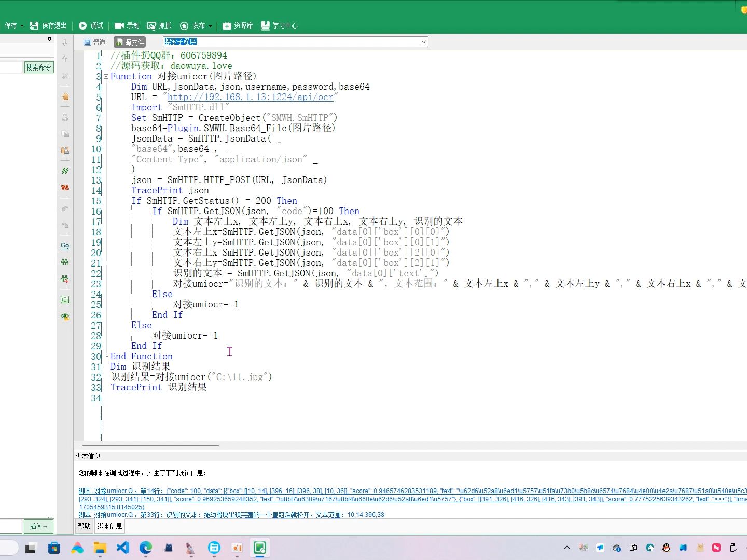This screenshot has width=747, height=560.
Task: Click the command search input field
Action: pyautogui.click(x=11, y=67)
